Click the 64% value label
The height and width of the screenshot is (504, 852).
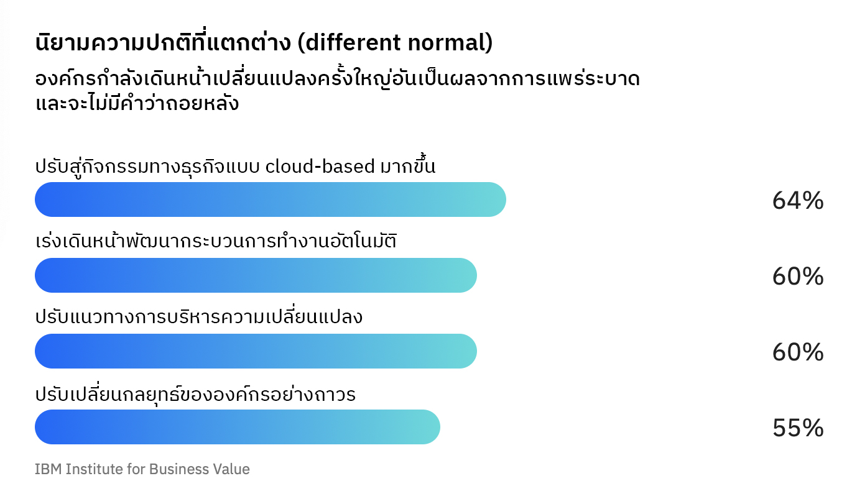click(x=798, y=201)
